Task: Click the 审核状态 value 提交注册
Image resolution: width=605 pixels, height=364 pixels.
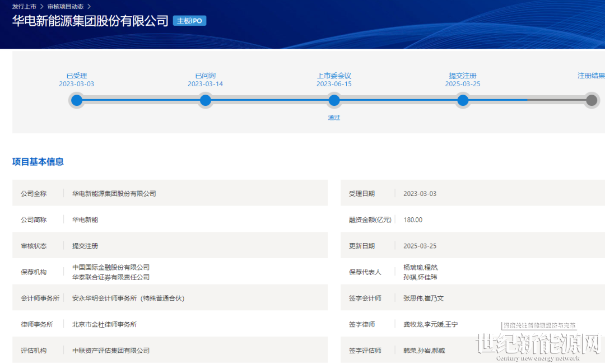Action: point(85,246)
